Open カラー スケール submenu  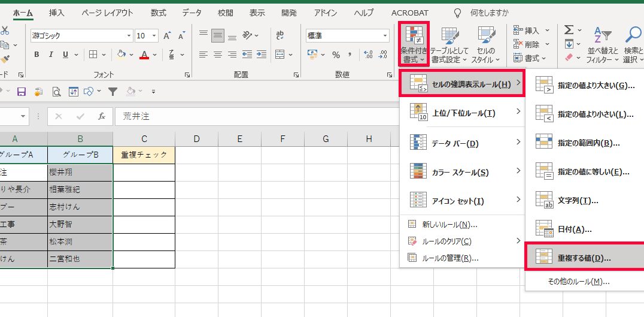tap(463, 172)
